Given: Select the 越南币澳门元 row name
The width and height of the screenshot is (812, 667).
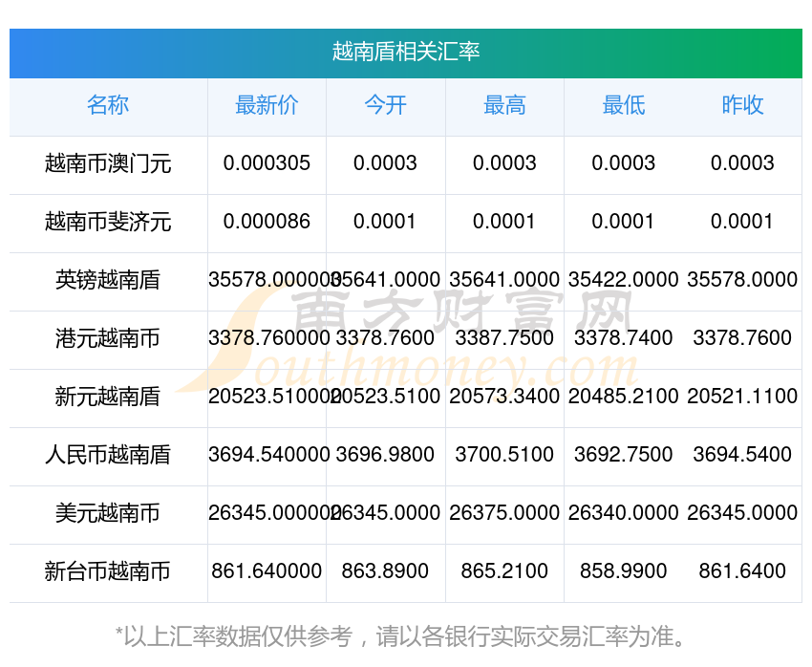Looking at the screenshot, I should (x=108, y=163).
